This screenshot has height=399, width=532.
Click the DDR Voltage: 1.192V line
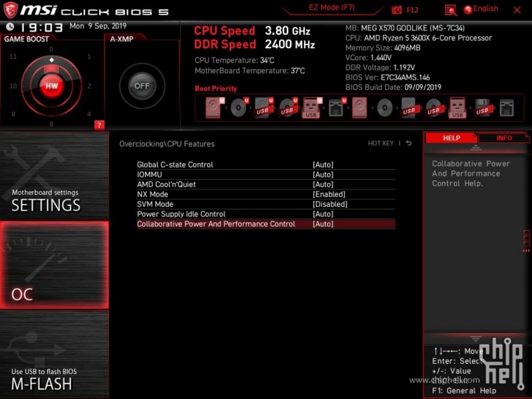pyautogui.click(x=380, y=67)
